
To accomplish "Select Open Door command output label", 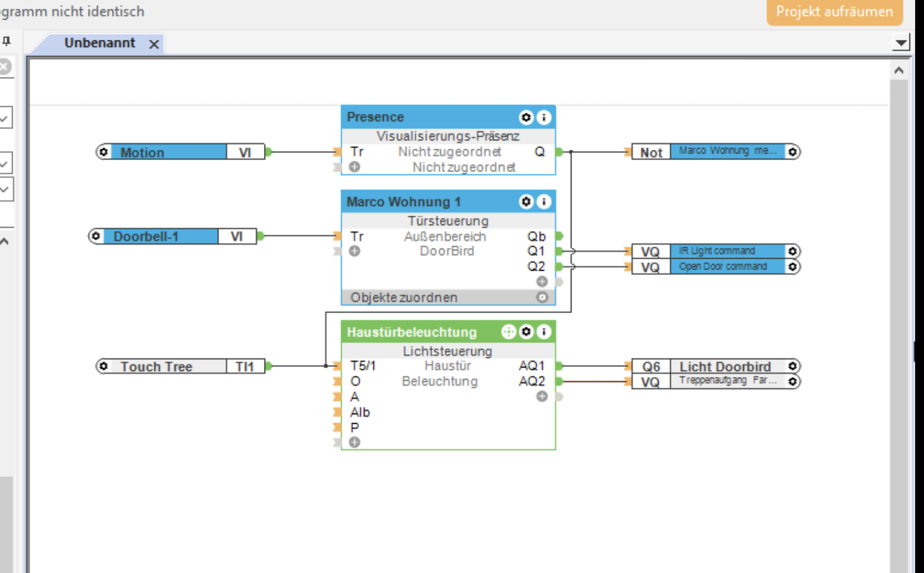I will pos(723,266).
